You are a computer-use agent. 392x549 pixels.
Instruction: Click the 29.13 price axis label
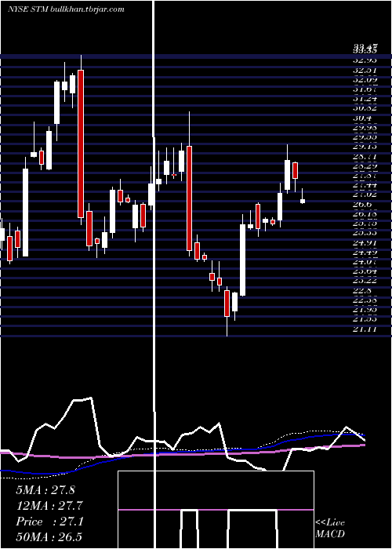[365, 147]
